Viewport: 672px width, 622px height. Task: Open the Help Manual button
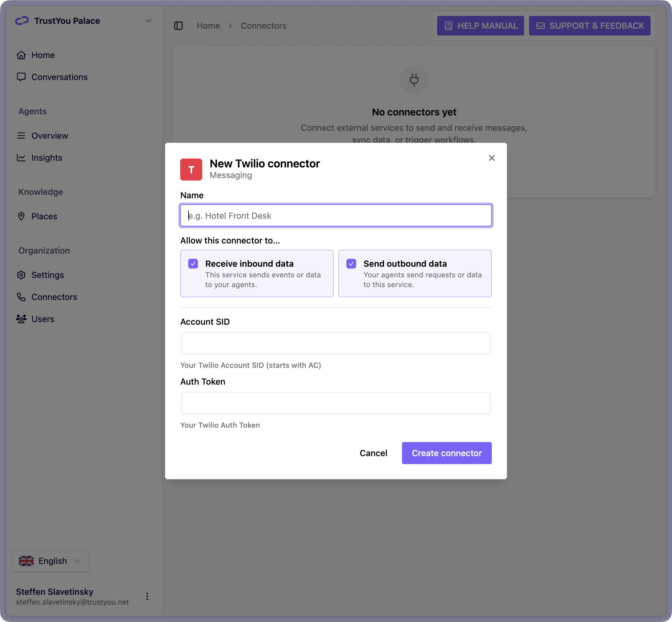coord(480,26)
